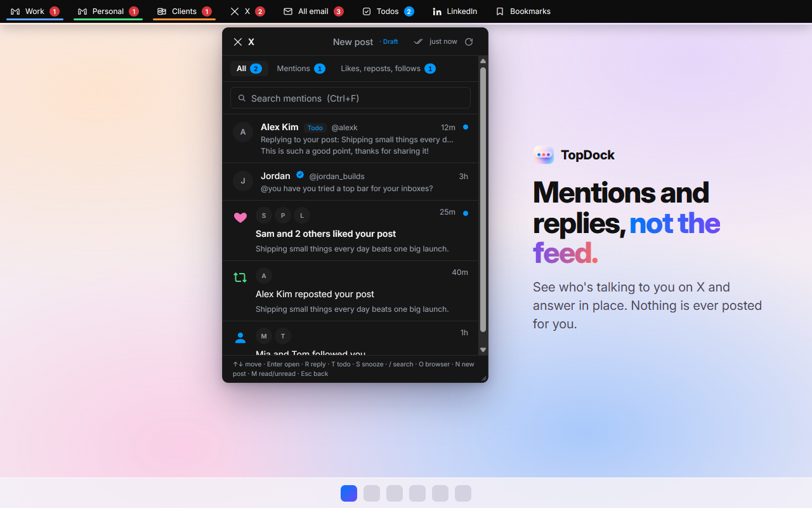Click the New post button
Viewport: 812px width, 508px height.
pyautogui.click(x=353, y=42)
